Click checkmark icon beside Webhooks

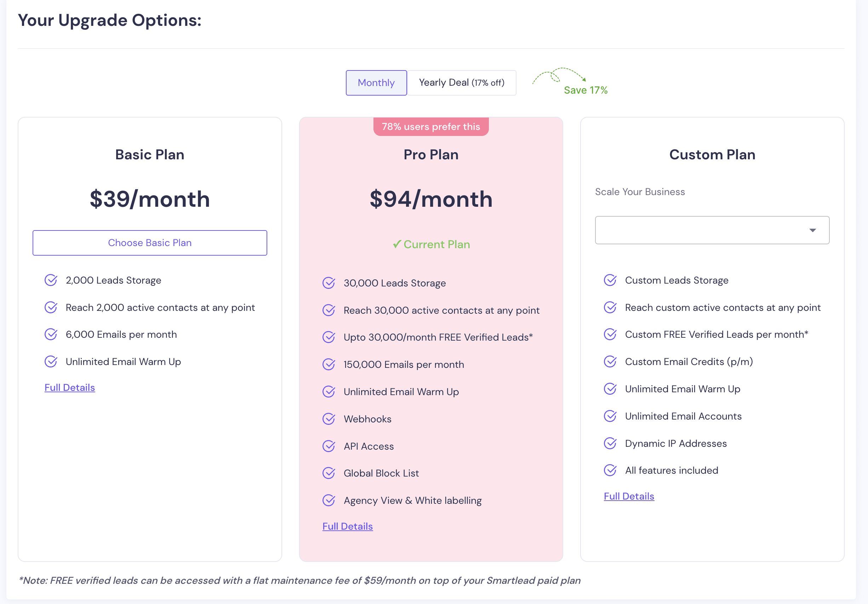pyautogui.click(x=329, y=419)
